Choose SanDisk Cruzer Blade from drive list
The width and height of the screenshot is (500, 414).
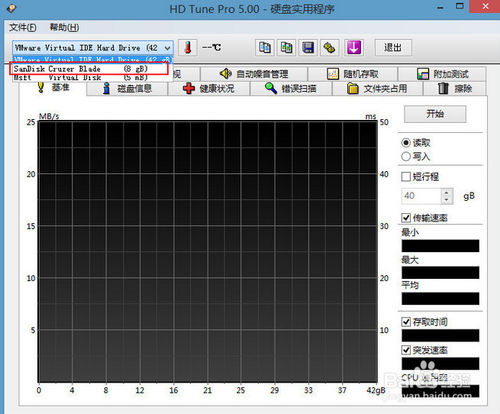pyautogui.click(x=89, y=69)
